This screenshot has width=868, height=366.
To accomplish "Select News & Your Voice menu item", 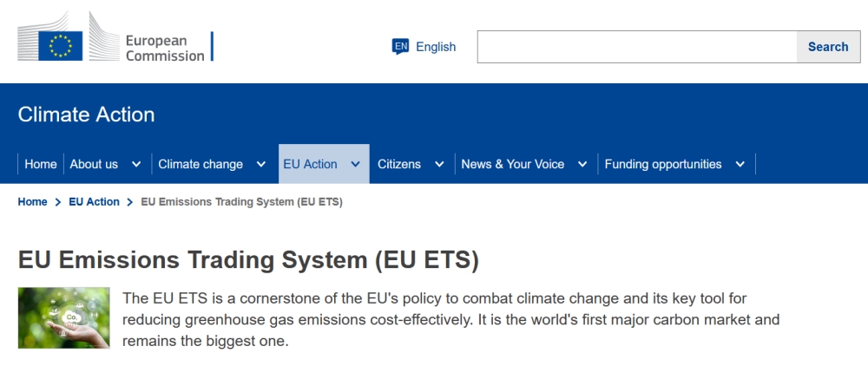I will [512, 164].
